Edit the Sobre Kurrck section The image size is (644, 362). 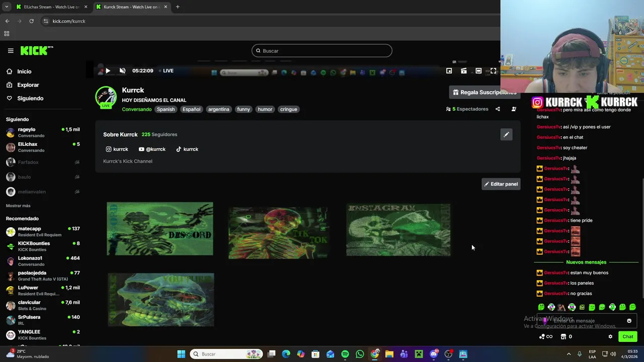point(506,134)
